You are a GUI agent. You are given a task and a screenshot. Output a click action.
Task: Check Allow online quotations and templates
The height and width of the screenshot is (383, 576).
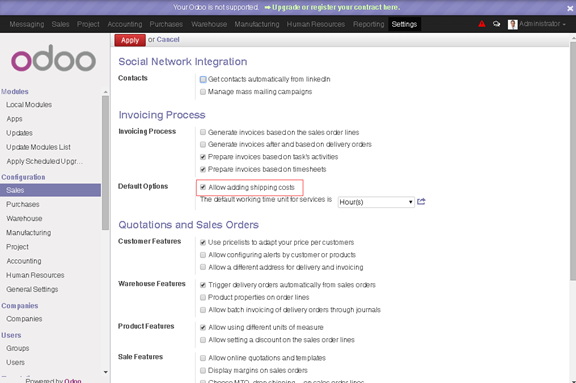(x=203, y=358)
